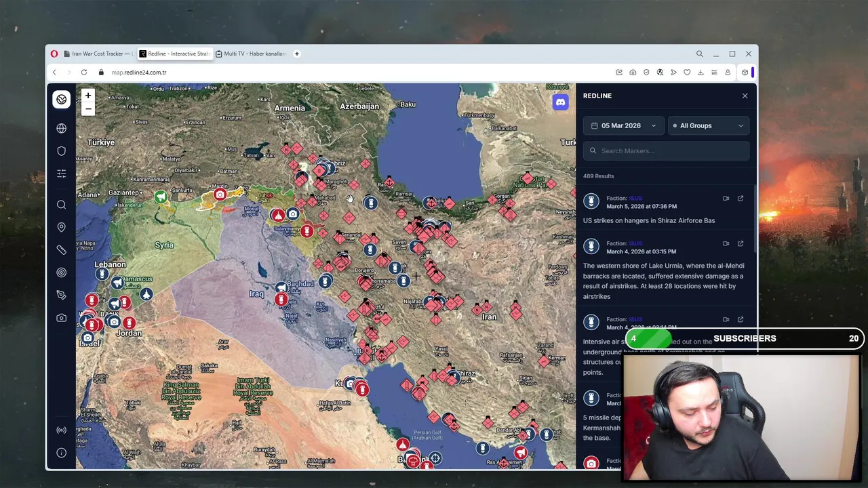Click the Redline logo icon in sidebar

click(x=61, y=100)
